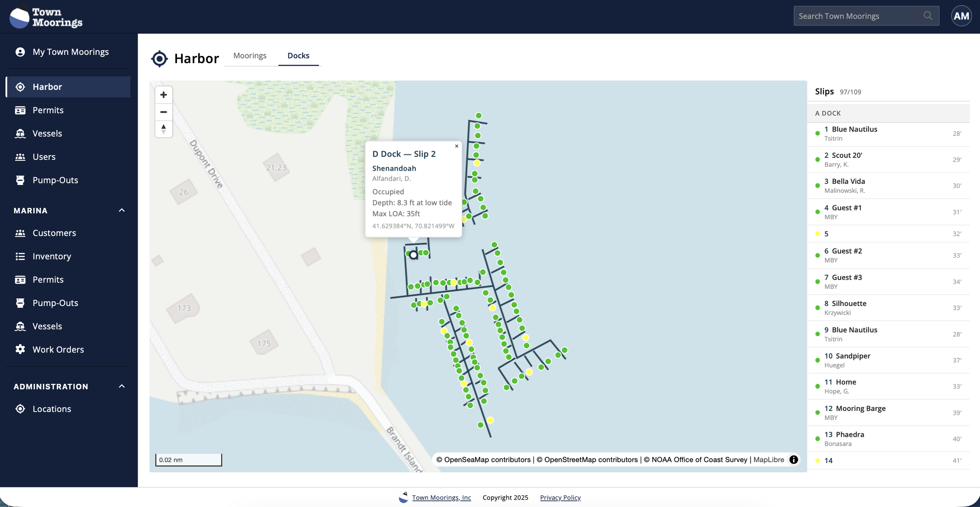Click OpenSeaMap contributors attribution link
Screen dimensions: 980x507
tap(483, 459)
